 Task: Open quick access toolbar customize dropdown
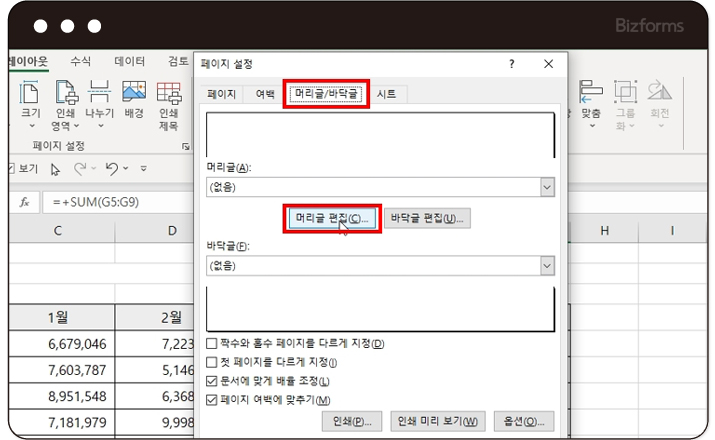144,169
